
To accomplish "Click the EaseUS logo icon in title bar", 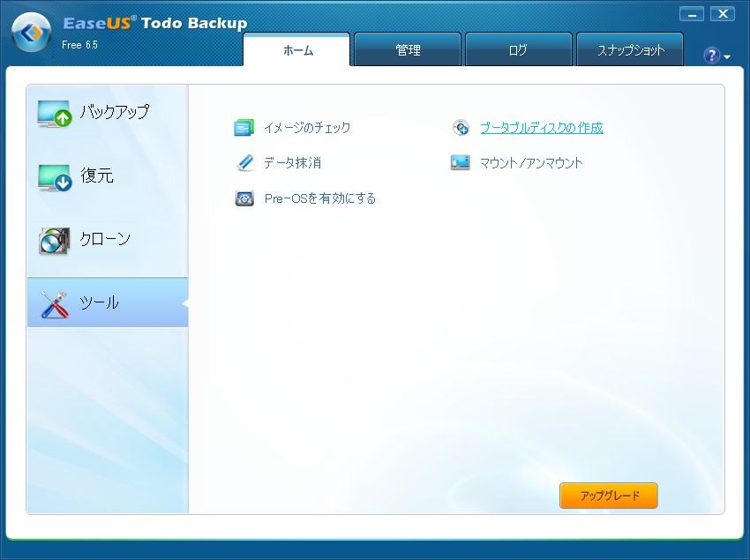I will [31, 34].
